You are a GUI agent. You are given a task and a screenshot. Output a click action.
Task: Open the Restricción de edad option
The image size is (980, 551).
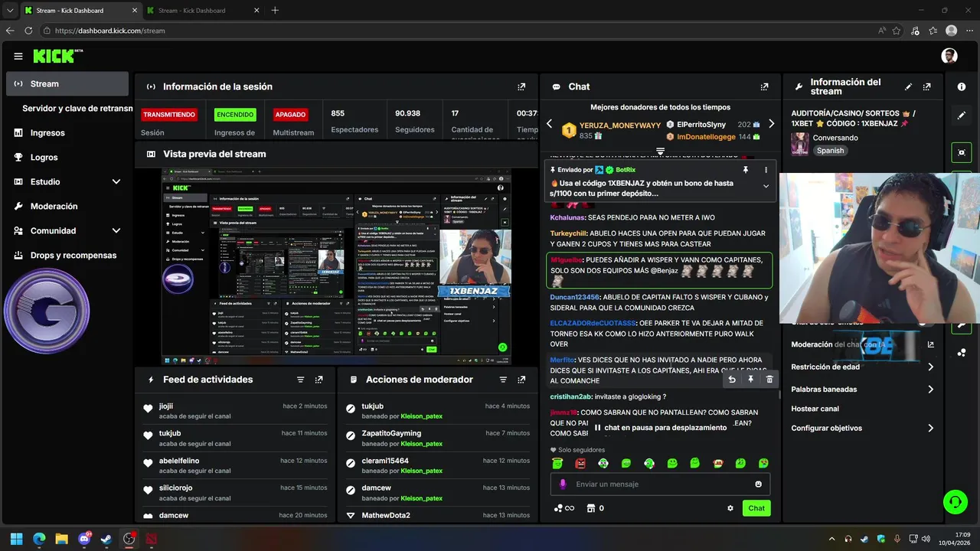pyautogui.click(x=862, y=367)
